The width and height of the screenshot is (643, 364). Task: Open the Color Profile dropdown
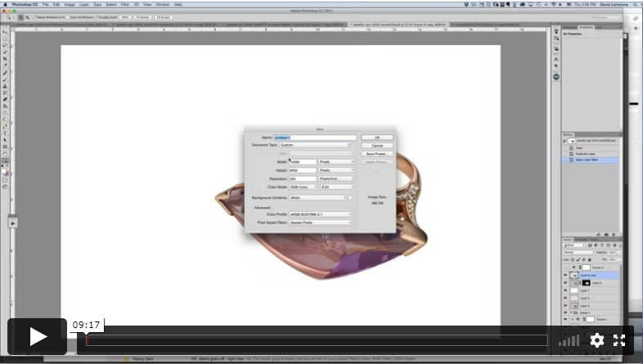tap(320, 214)
